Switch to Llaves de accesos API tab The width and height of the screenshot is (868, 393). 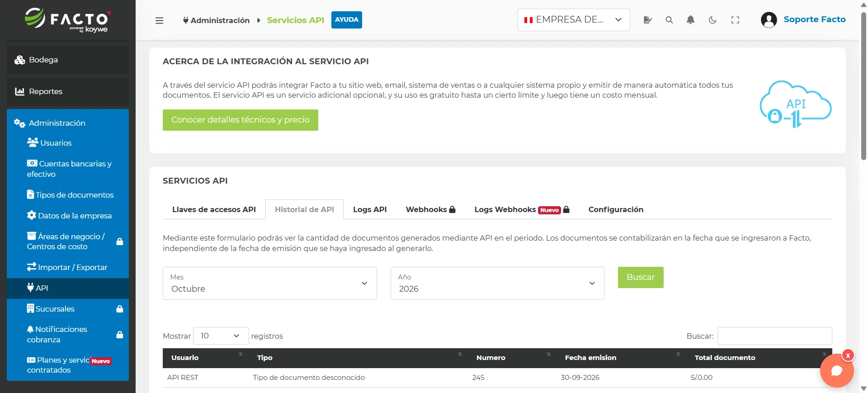tap(214, 209)
